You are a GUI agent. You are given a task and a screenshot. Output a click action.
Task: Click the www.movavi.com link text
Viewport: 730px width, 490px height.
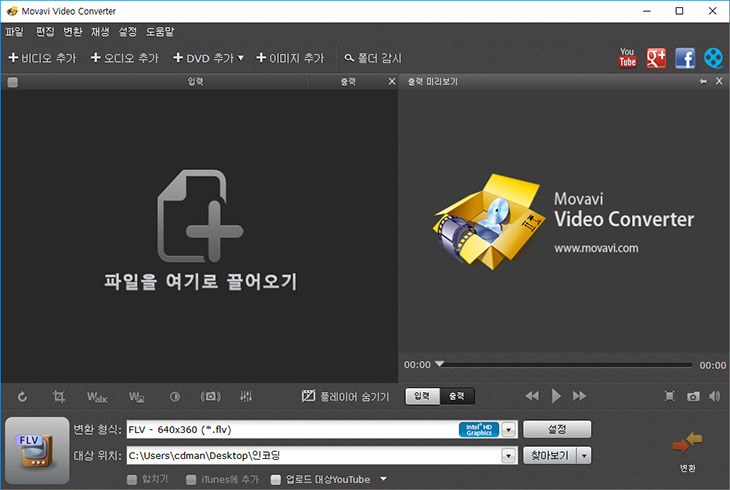[596, 248]
